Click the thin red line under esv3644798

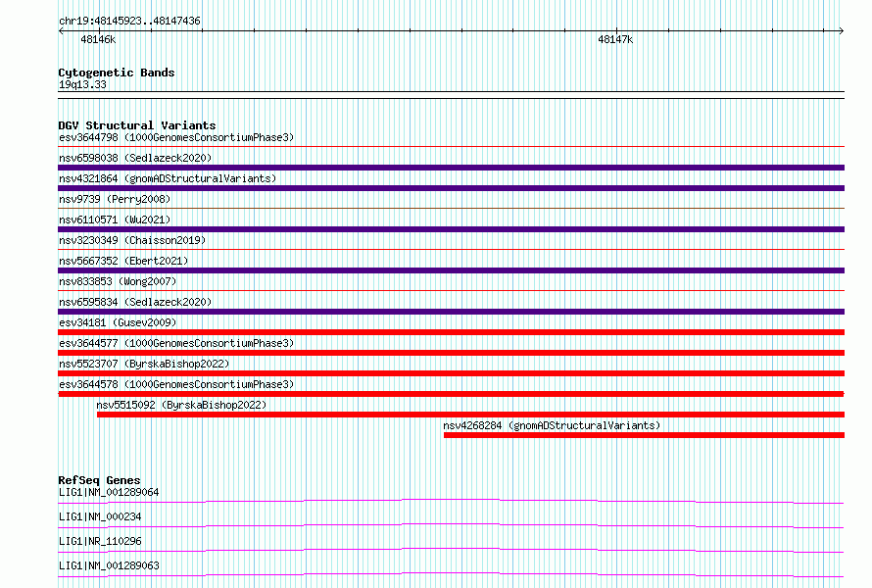(451, 147)
